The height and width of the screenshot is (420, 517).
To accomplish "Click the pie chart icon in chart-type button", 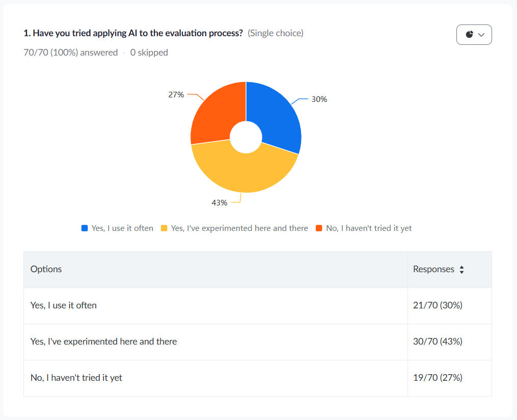I will coord(469,35).
